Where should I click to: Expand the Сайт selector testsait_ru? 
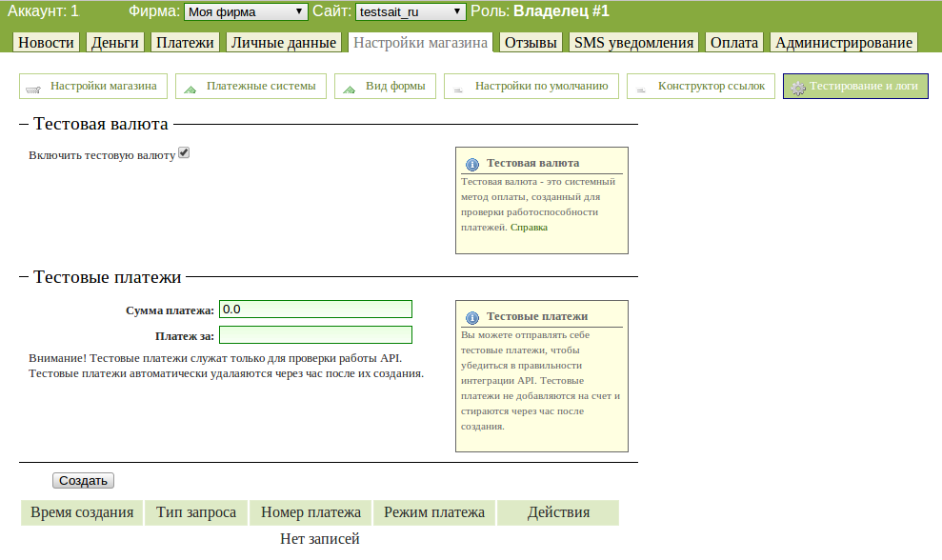(x=411, y=12)
